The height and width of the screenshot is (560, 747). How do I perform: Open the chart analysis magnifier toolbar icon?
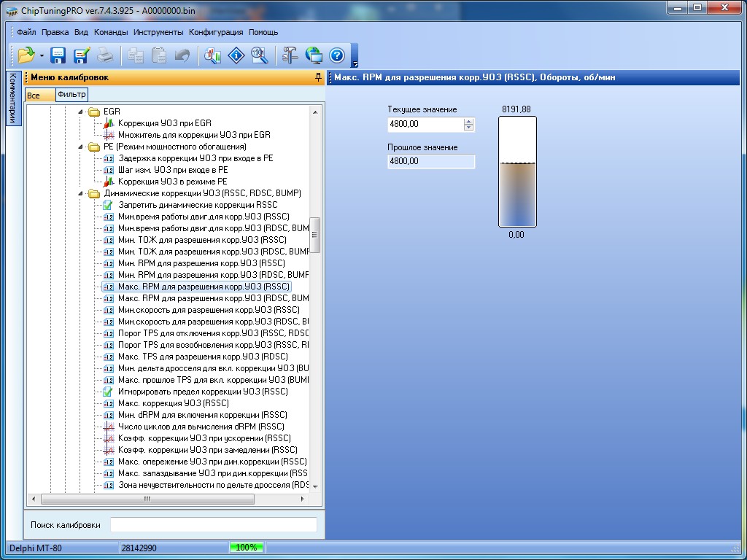213,55
